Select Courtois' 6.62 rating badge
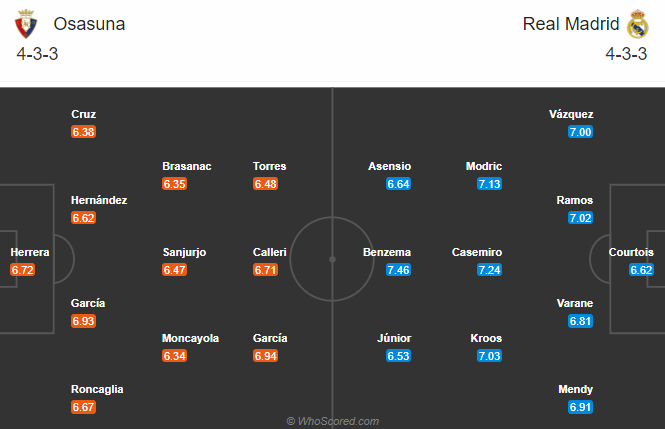The image size is (665, 429). tap(641, 270)
